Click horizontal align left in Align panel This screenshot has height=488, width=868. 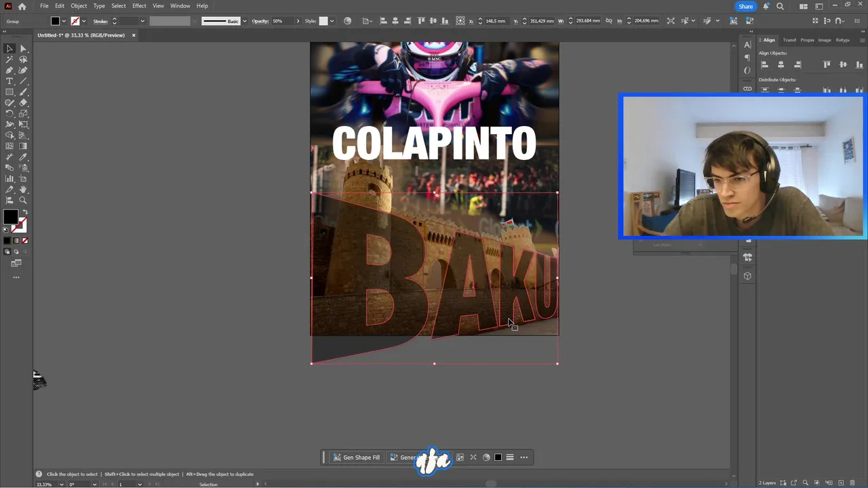(765, 64)
